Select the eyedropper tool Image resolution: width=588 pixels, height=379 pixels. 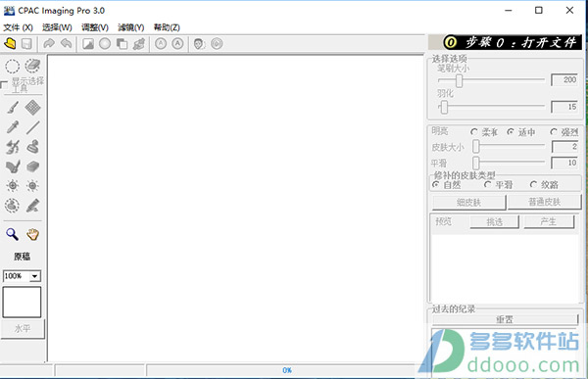point(13,127)
